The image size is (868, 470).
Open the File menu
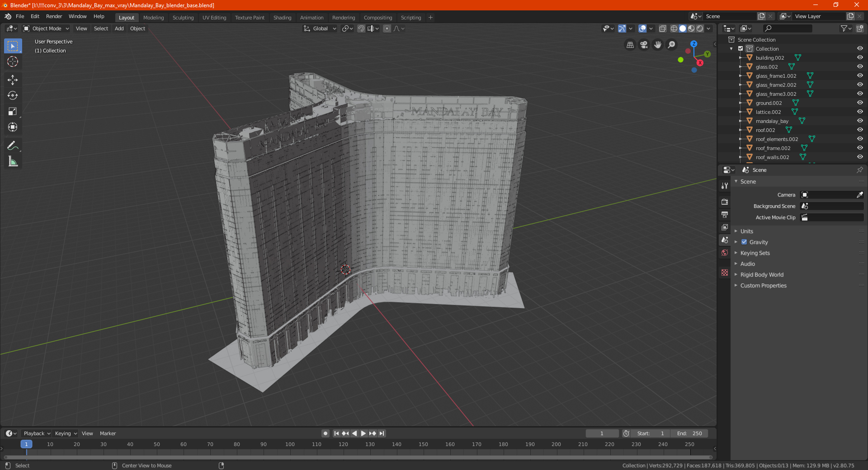20,16
